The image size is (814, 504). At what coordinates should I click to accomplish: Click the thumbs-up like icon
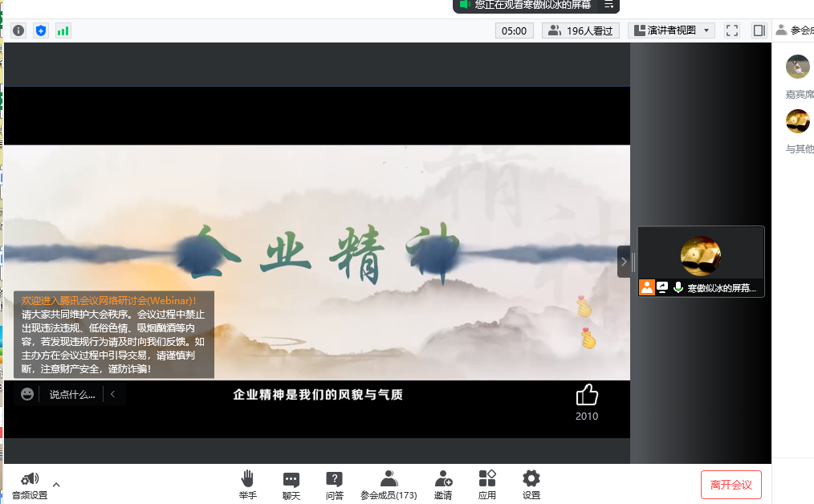587,395
